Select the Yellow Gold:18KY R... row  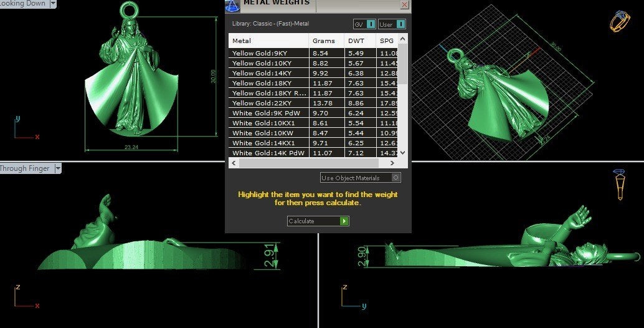[313, 93]
